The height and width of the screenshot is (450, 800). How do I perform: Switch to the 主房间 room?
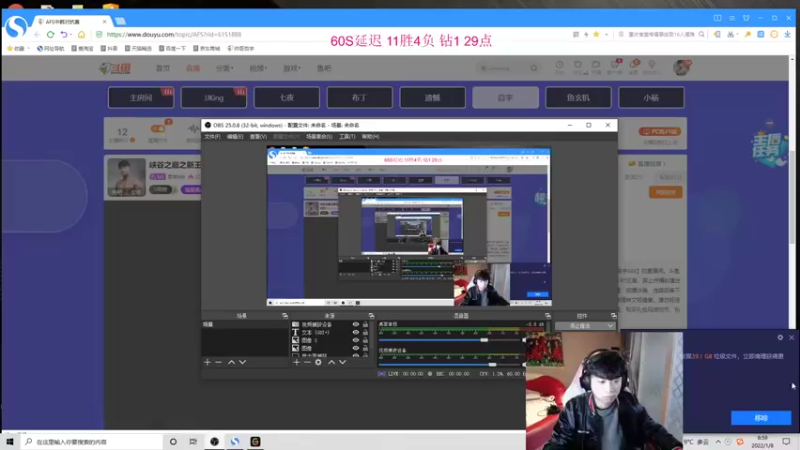point(141,97)
